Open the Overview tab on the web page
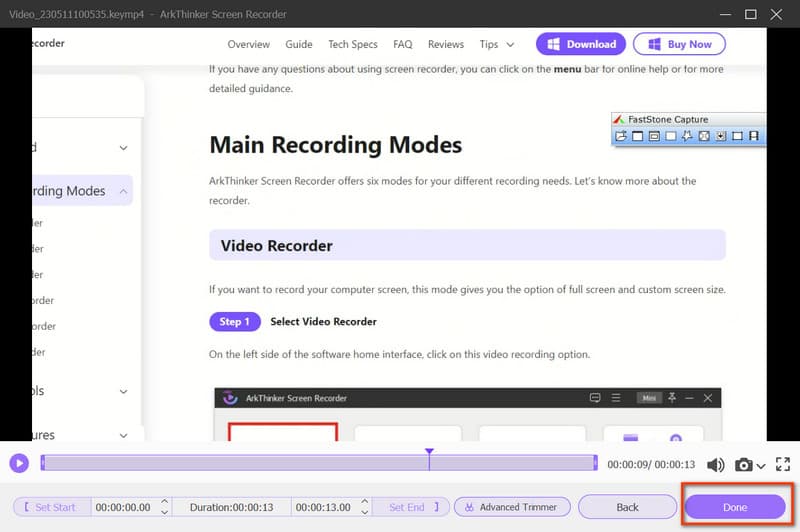This screenshot has height=532, width=800. tap(248, 44)
